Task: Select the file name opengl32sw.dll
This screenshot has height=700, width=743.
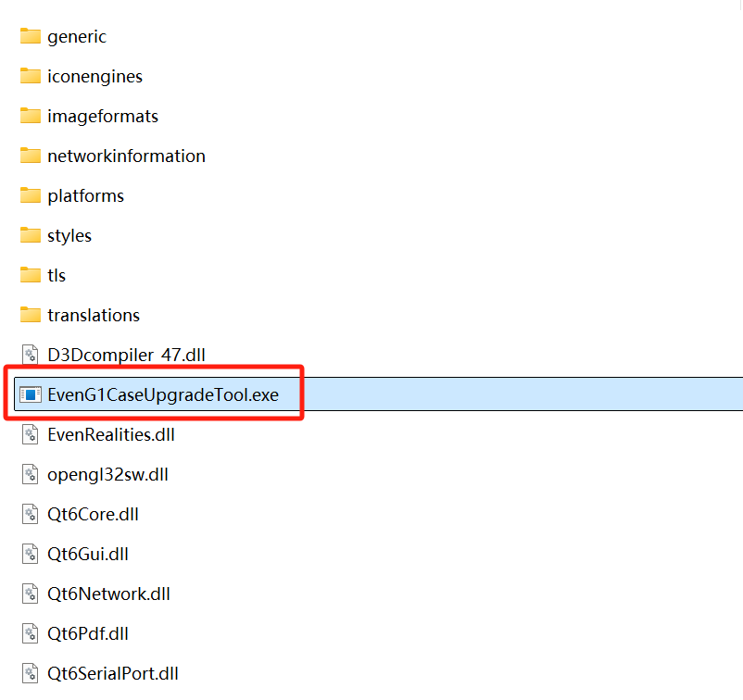Action: [107, 475]
